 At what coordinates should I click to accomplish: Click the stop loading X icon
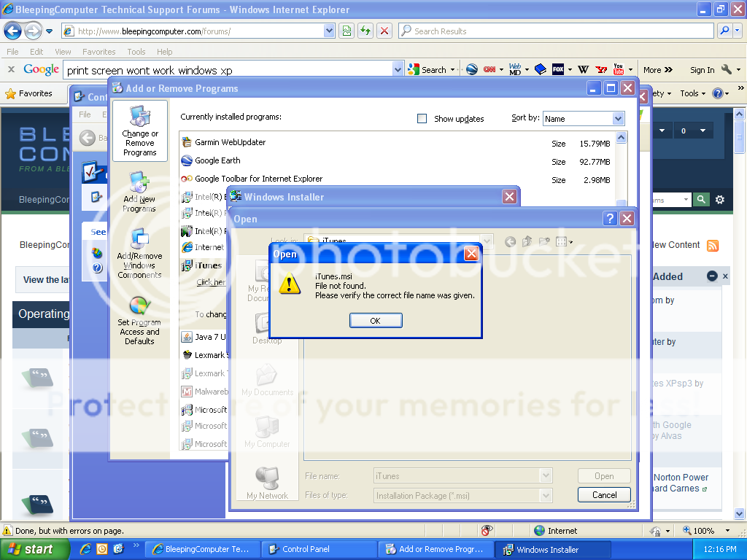coord(384,31)
